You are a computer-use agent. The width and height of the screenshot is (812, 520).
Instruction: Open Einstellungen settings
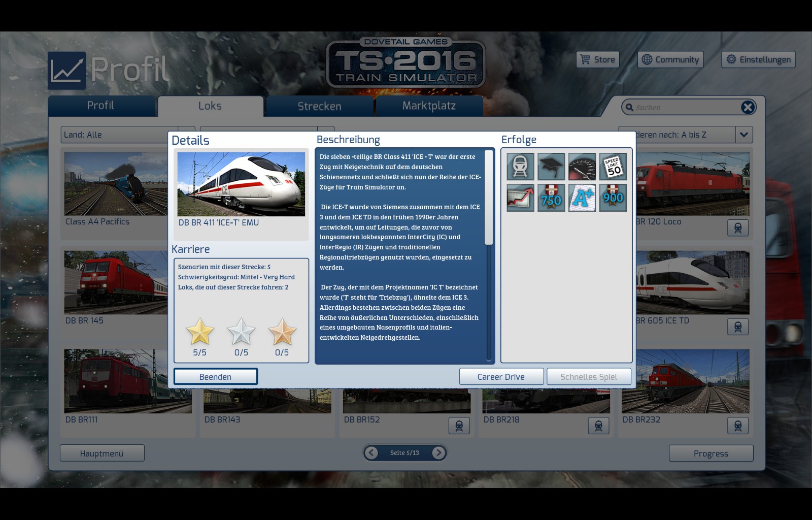[x=759, y=59]
